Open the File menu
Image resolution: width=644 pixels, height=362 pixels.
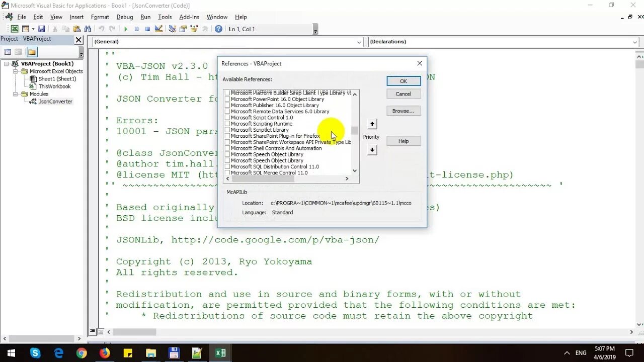coord(22,17)
